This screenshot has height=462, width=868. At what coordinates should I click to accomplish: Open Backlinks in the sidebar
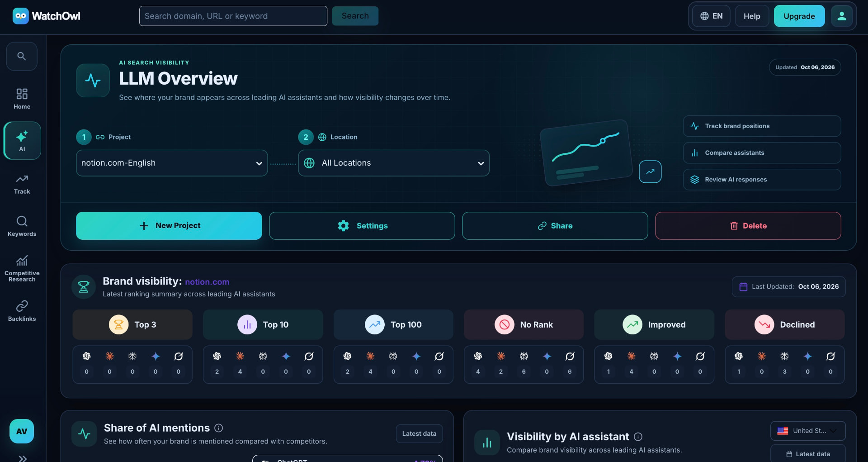coord(22,311)
